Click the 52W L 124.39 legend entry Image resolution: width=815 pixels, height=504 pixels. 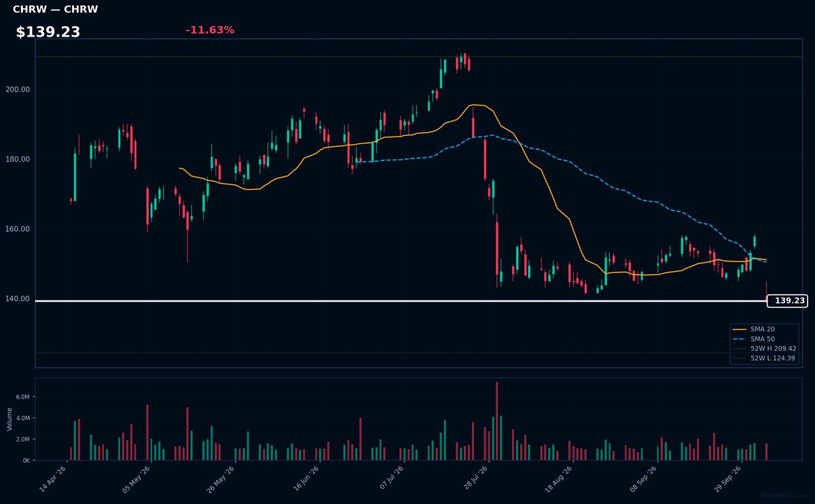(765, 358)
